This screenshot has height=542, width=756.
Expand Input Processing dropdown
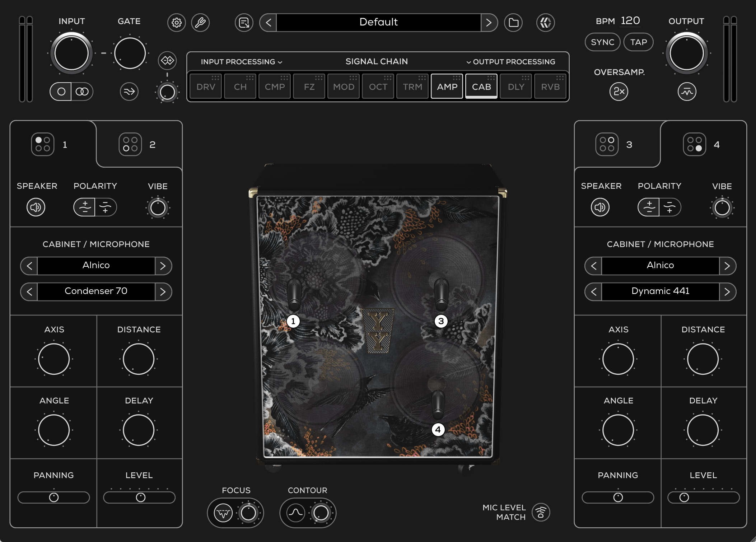(x=242, y=62)
